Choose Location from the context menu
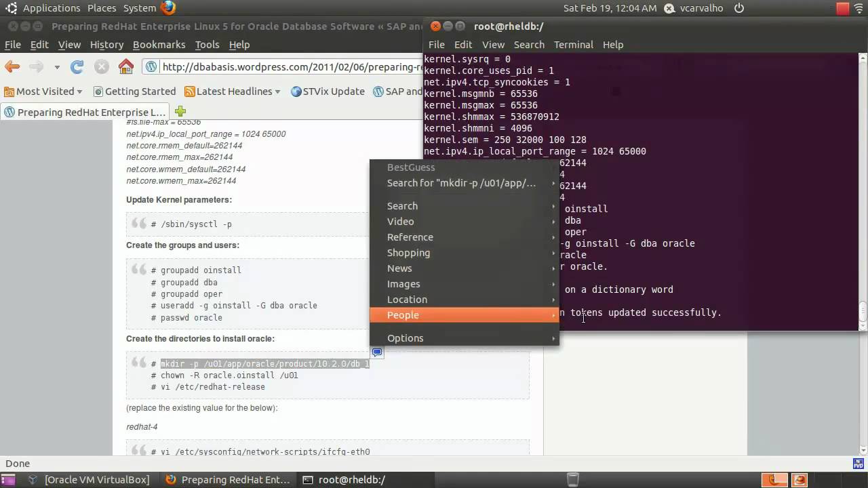868x488 pixels. pos(464,300)
